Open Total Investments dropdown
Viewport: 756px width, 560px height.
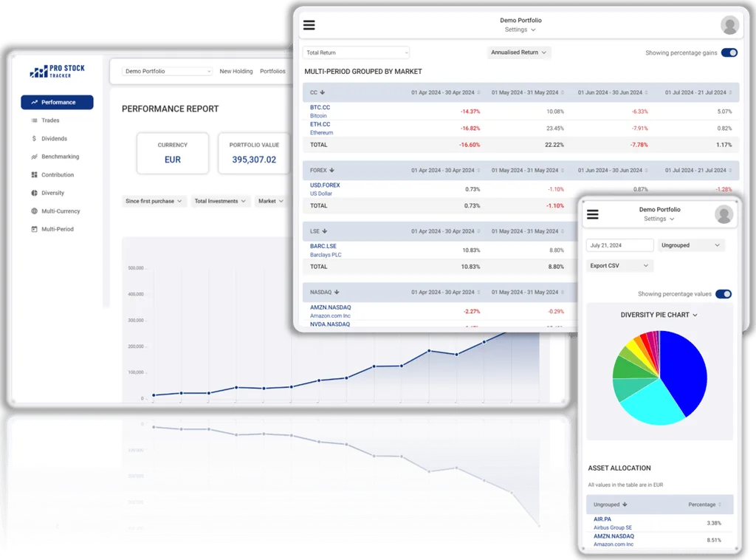(220, 201)
